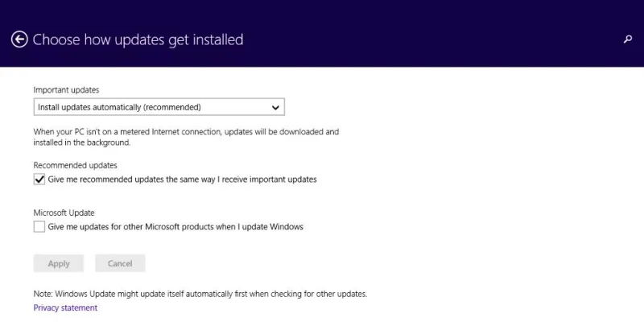The width and height of the screenshot is (644, 330).
Task: Select the 'Important updates' heading label
Action: (x=66, y=90)
